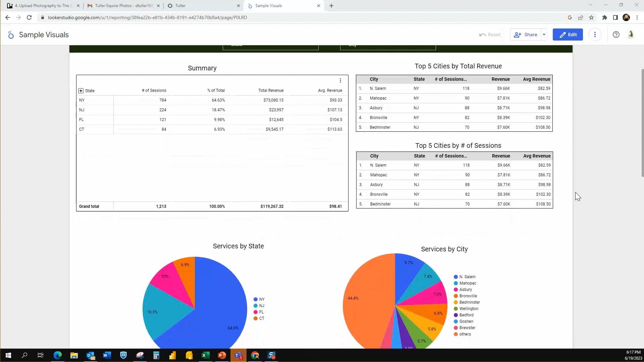Image resolution: width=644 pixels, height=362 pixels.
Task: Click the browser address bar URL
Action: click(x=148, y=17)
